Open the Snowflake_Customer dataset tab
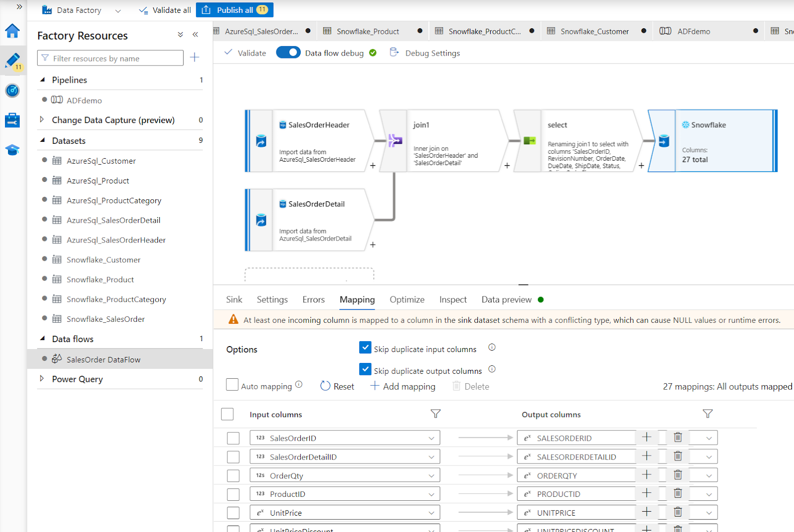The height and width of the screenshot is (532, 794). coord(594,31)
